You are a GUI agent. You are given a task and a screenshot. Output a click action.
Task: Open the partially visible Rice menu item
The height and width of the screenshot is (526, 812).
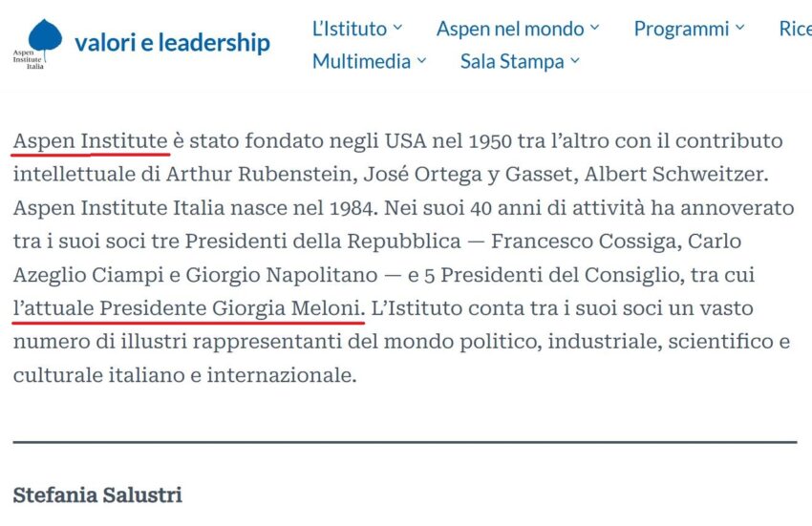pos(796,29)
